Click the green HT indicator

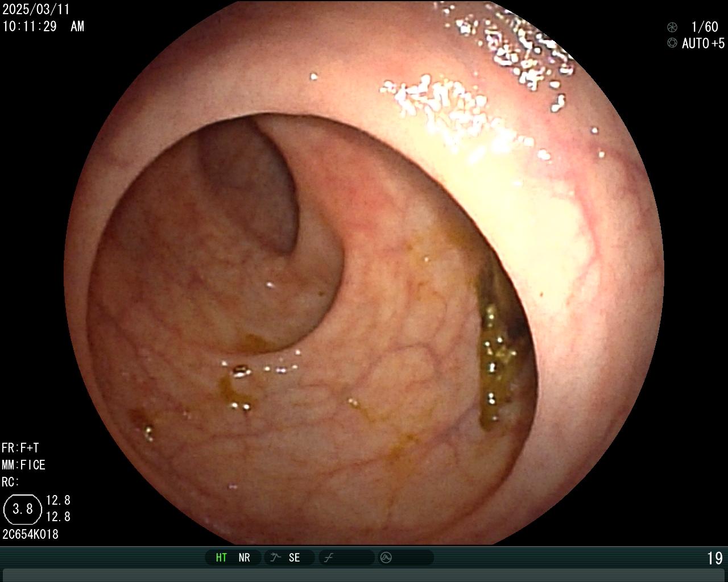pyautogui.click(x=221, y=558)
